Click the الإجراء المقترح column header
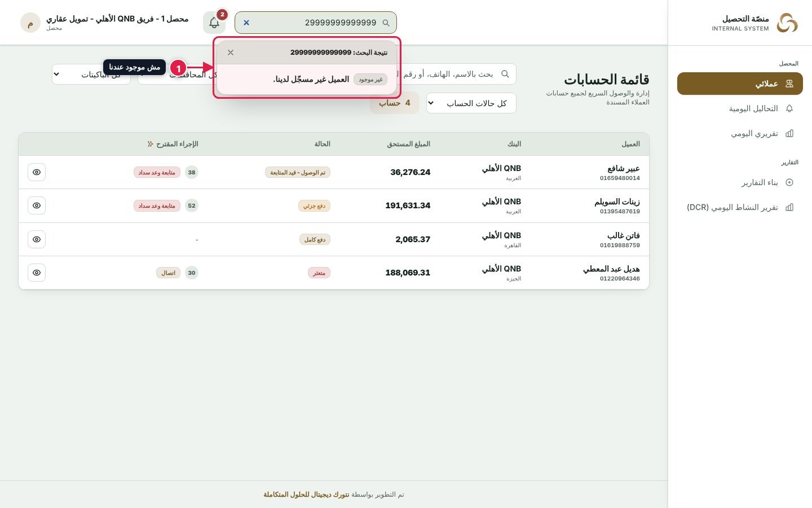812x508 pixels. (x=173, y=144)
